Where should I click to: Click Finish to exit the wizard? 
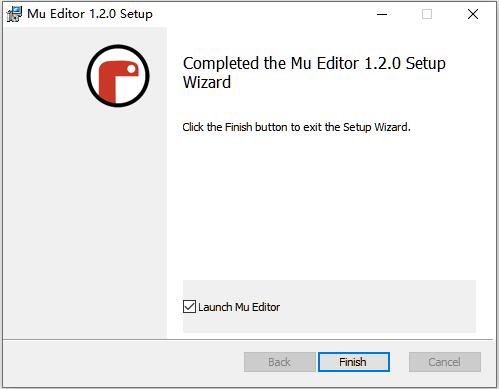coord(354,362)
